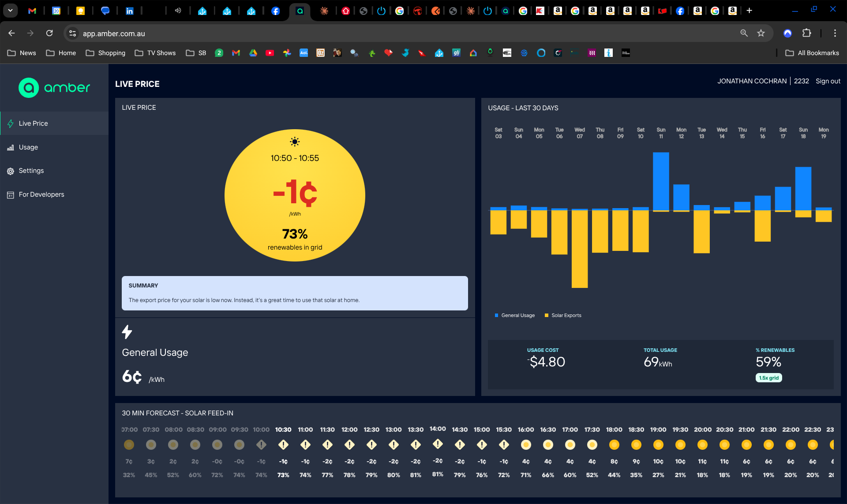Open the For Developers section
The image size is (847, 504).
coord(41,194)
